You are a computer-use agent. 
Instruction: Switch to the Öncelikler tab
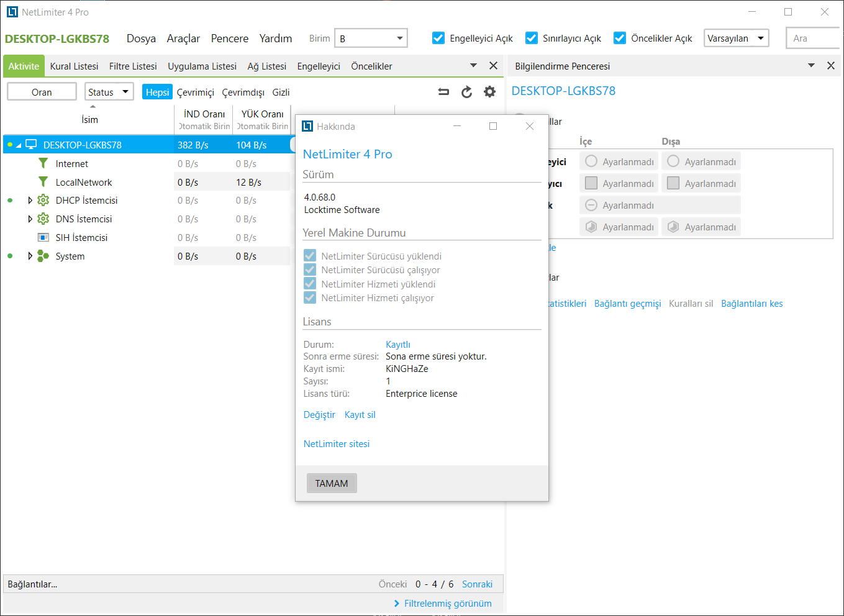tap(371, 66)
